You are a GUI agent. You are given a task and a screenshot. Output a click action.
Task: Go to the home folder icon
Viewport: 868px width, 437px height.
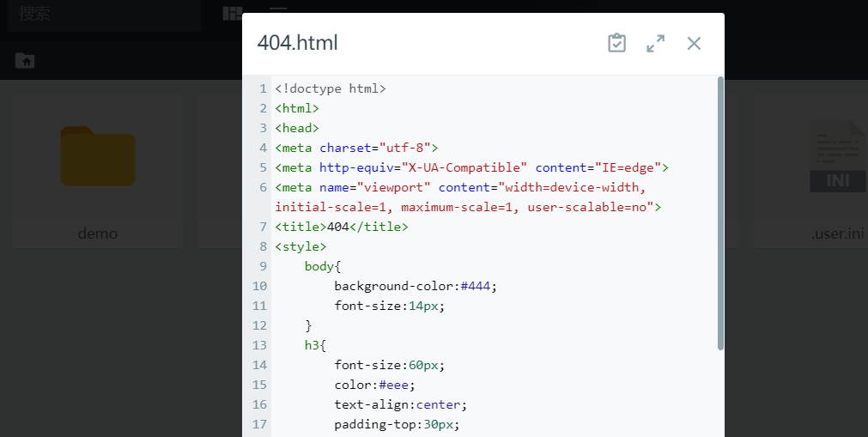tap(25, 60)
